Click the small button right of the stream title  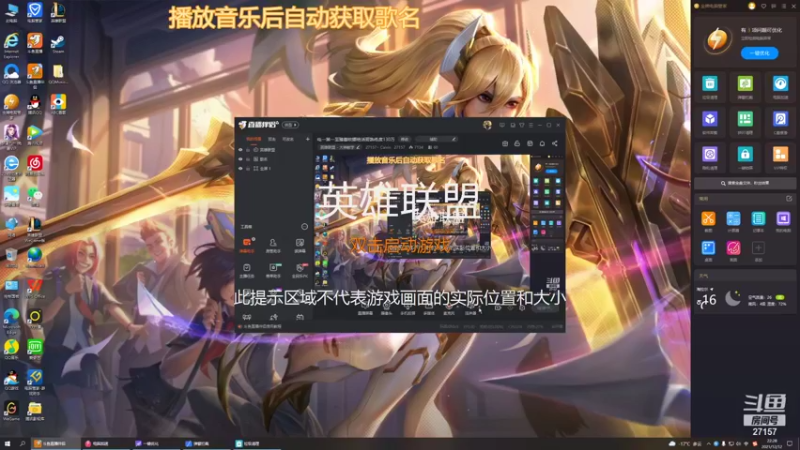(x=405, y=139)
